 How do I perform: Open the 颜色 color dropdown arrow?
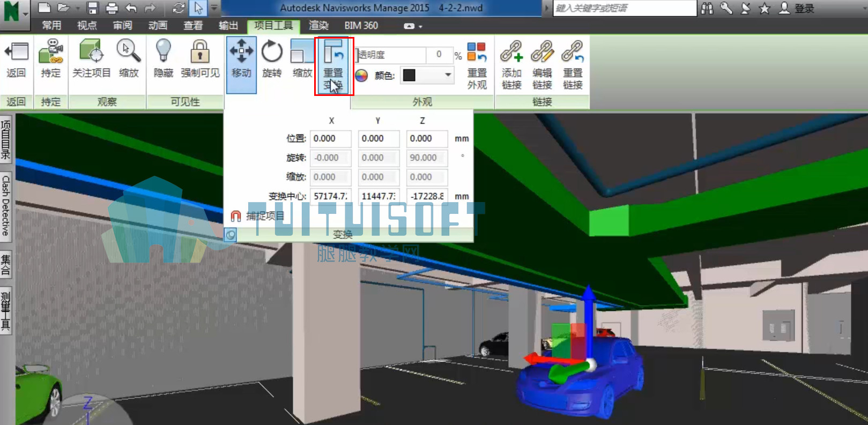point(448,75)
